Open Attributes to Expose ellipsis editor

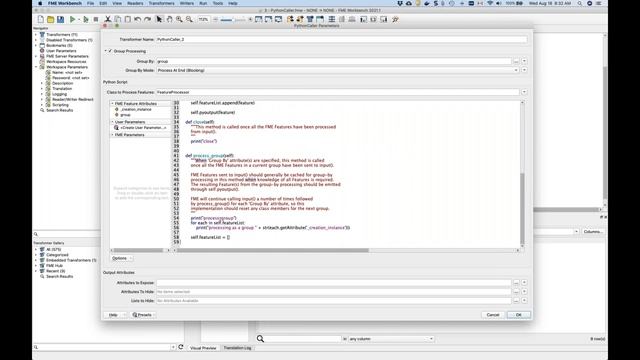tap(516, 282)
